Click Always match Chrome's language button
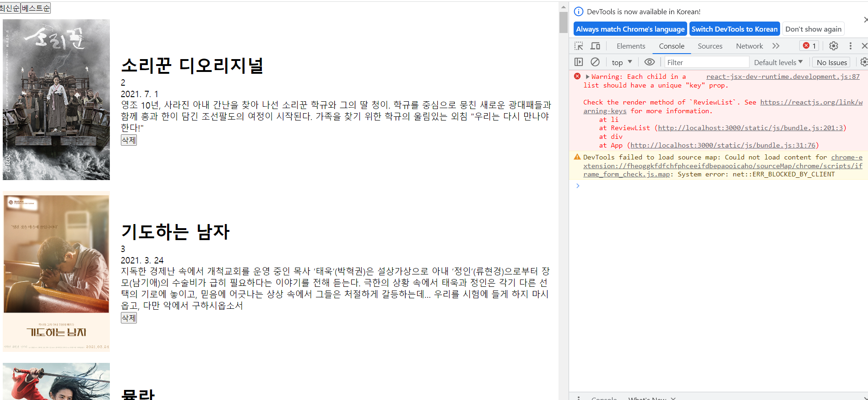Screen dimensions: 868x400 click(630, 29)
